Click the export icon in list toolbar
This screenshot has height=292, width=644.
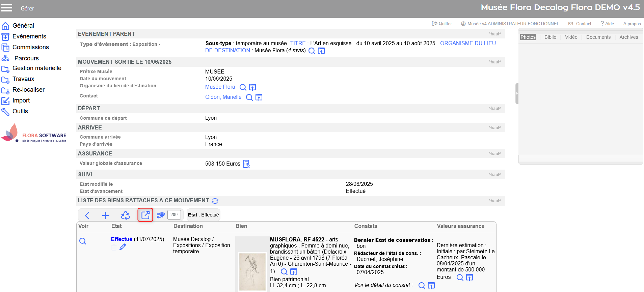click(145, 215)
